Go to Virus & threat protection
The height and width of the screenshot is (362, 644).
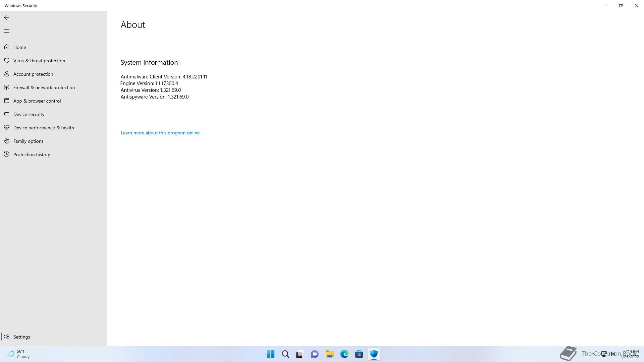point(54,61)
